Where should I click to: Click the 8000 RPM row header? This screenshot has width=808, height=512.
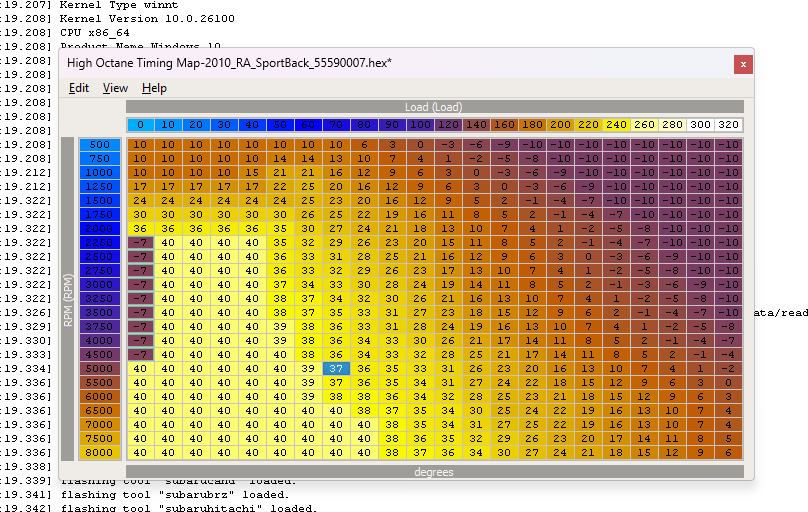pyautogui.click(x=100, y=452)
